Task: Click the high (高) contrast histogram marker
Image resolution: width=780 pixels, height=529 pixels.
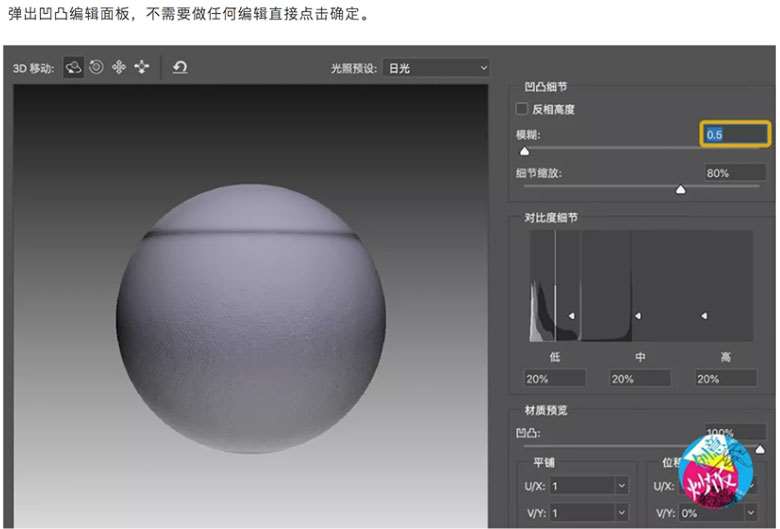Action: [x=704, y=316]
